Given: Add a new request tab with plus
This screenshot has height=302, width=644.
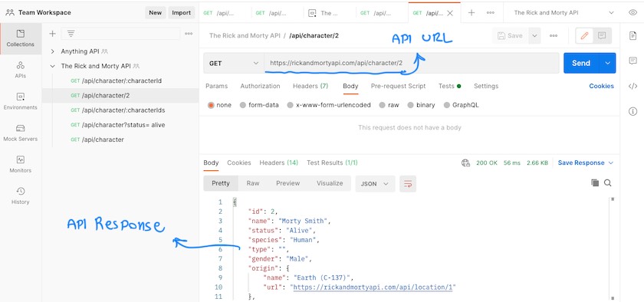Looking at the screenshot, I should tap(472, 13).
